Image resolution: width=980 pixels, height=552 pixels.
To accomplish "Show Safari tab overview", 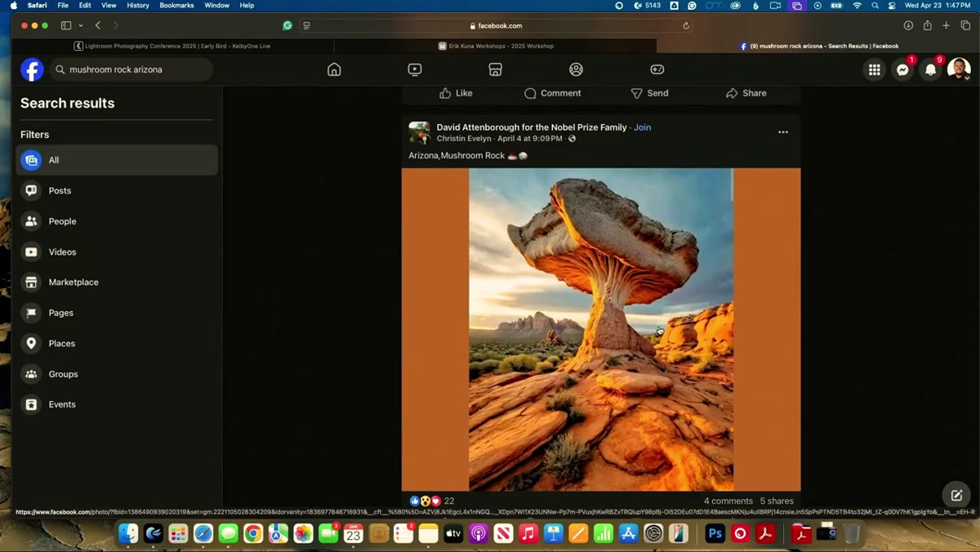I will 965,25.
